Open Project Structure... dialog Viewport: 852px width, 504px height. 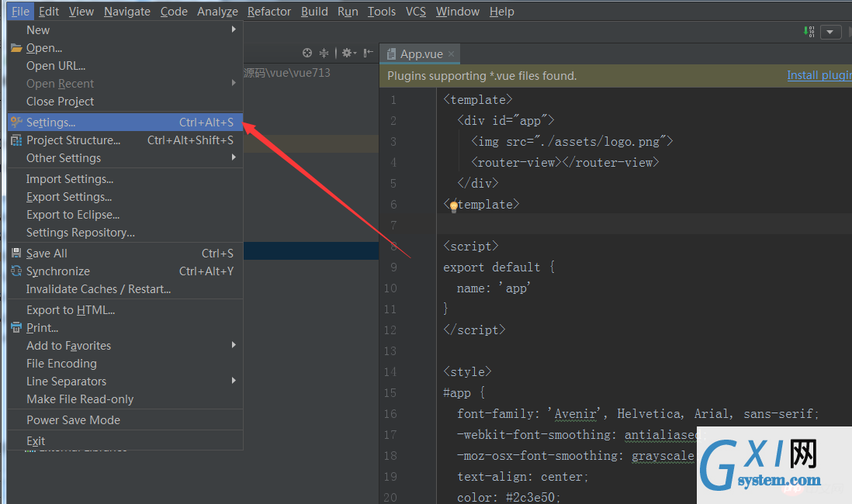click(126, 140)
